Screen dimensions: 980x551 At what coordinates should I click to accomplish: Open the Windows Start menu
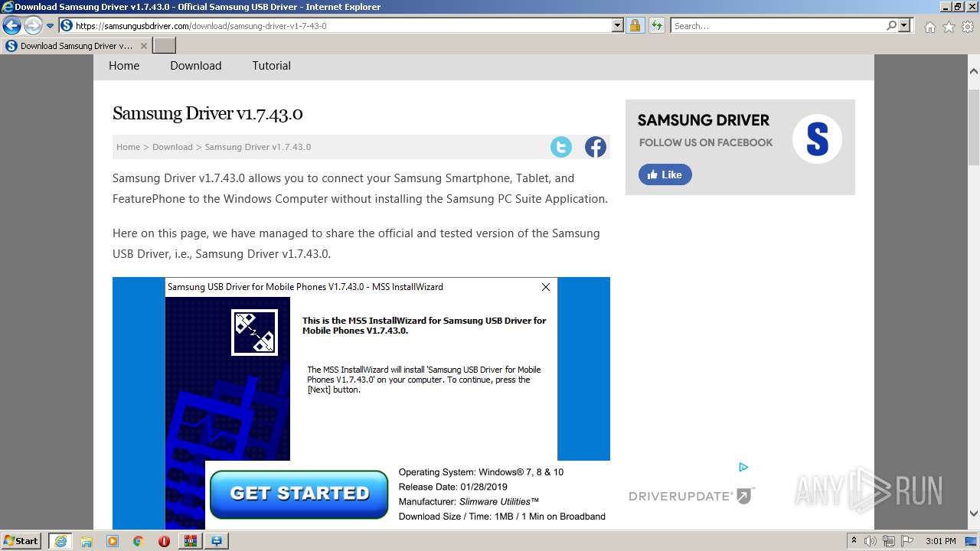click(x=21, y=540)
